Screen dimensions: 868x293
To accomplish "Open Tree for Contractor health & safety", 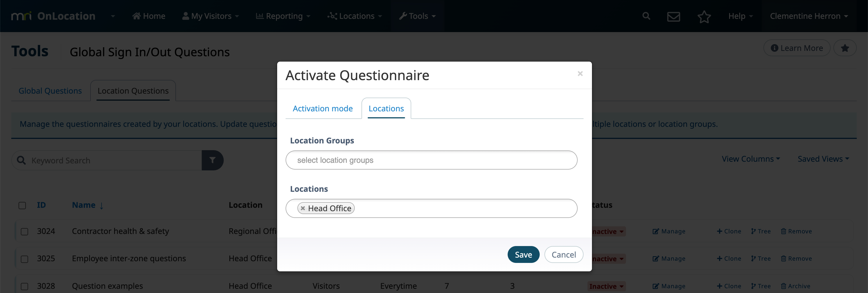I will 761,231.
